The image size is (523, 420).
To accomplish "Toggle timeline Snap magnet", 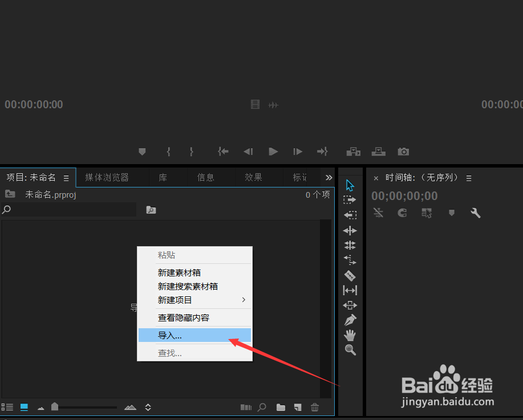I will [x=402, y=213].
